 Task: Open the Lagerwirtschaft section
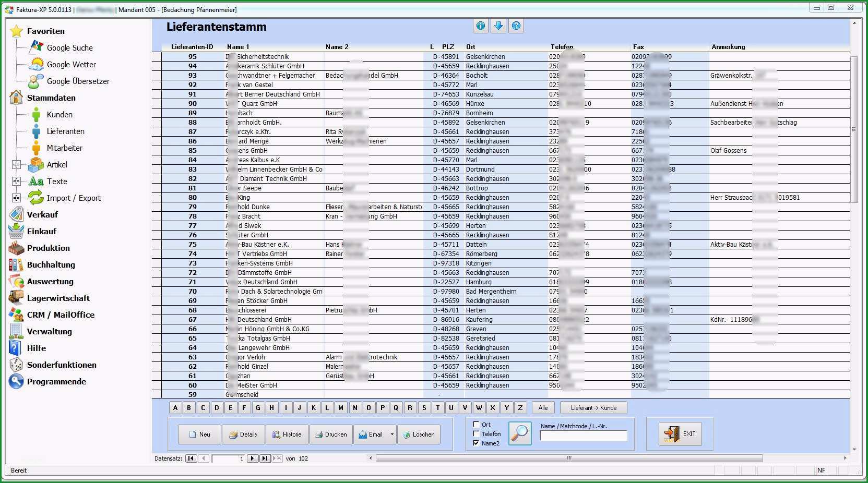point(50,298)
